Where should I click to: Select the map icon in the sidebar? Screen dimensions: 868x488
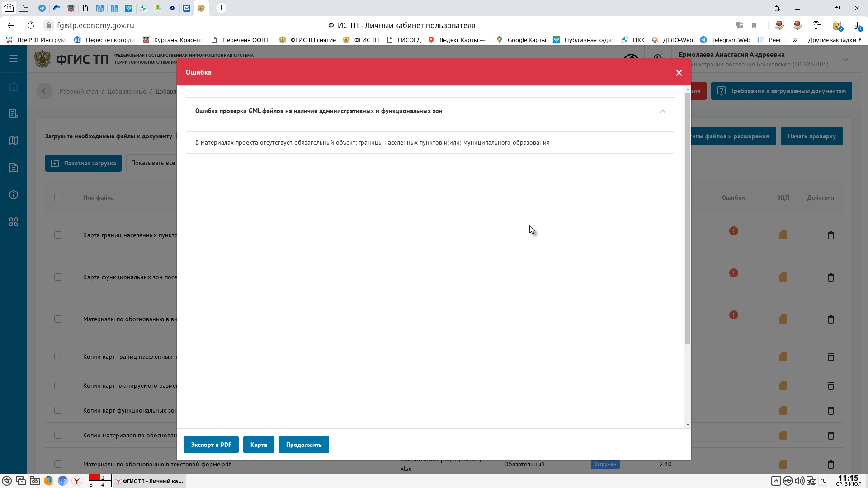(13, 140)
